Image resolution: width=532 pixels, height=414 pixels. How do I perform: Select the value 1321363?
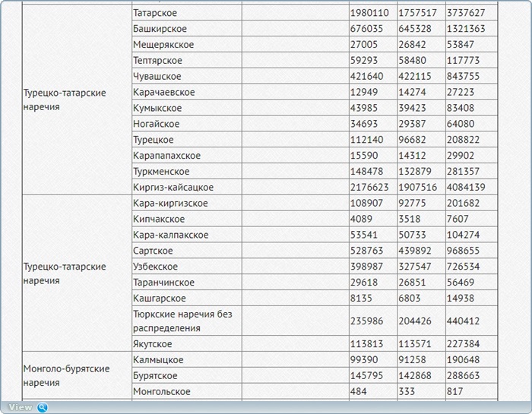click(x=466, y=28)
